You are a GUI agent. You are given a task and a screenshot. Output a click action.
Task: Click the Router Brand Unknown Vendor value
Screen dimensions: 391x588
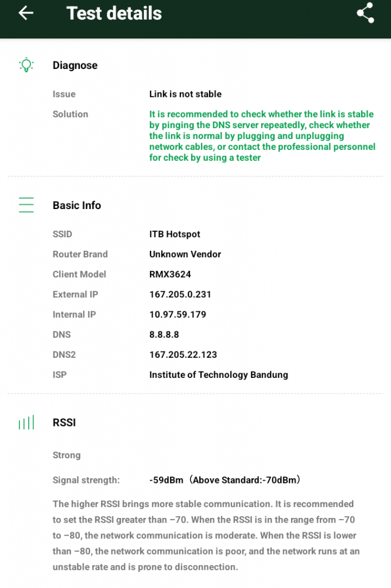(185, 254)
